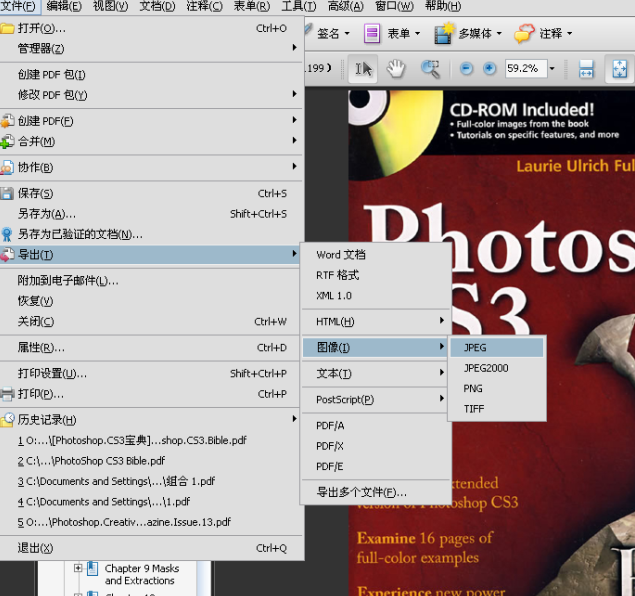
Task: Open recent file 3 组合 1.pdf
Action: (151, 481)
